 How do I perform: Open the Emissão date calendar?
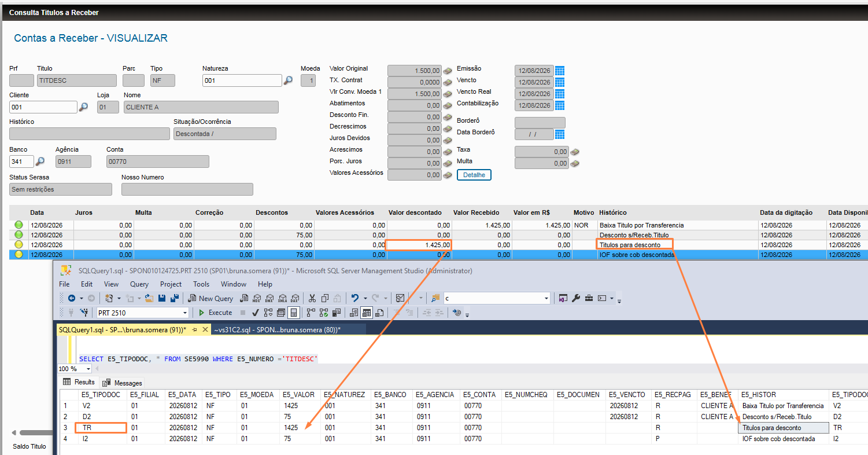[560, 71]
